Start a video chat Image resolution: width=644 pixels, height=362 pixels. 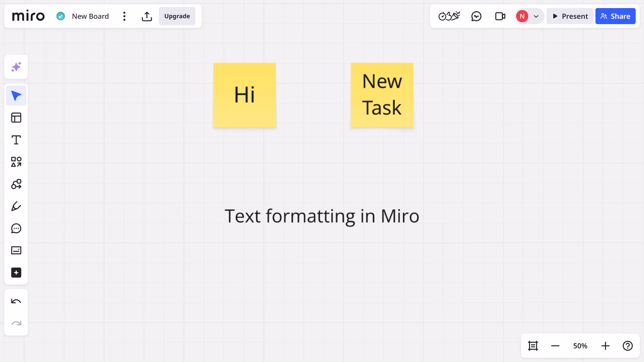(500, 16)
